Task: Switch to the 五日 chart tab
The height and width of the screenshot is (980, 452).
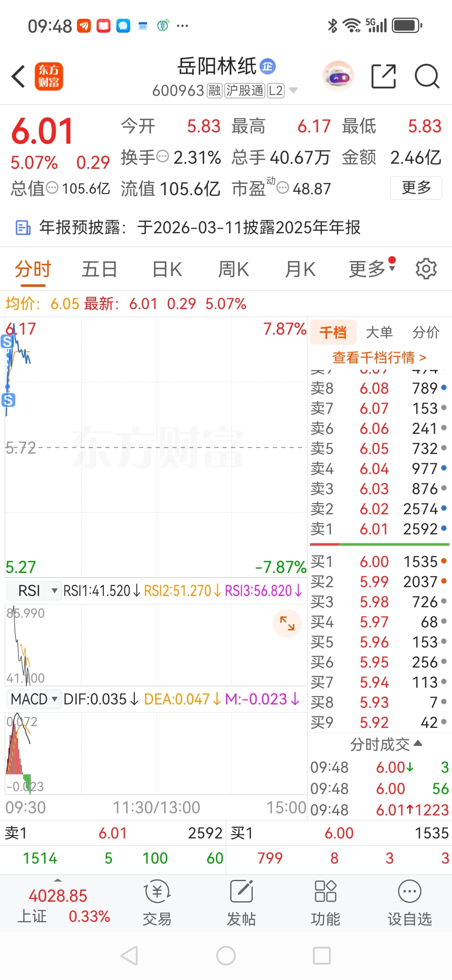Action: pos(100,269)
